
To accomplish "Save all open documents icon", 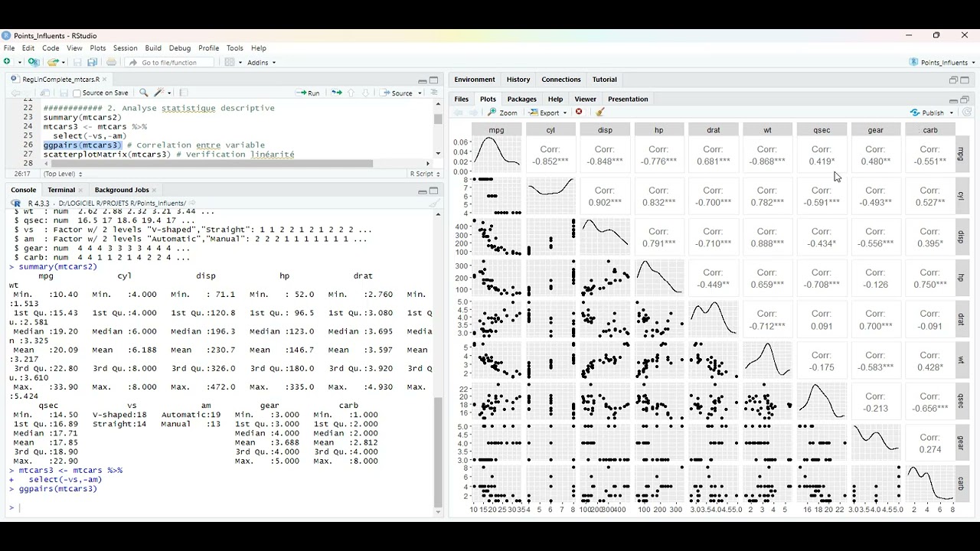I will coord(92,62).
